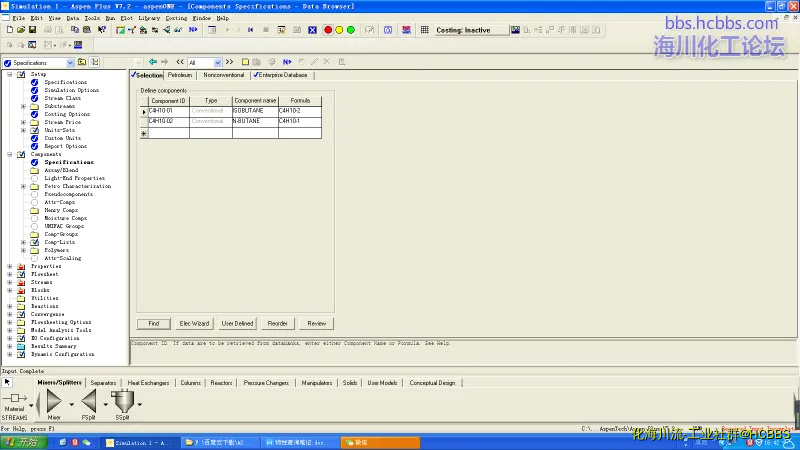The height and width of the screenshot is (450, 800).
Task: Select the FSplit block icon
Action: (x=89, y=401)
